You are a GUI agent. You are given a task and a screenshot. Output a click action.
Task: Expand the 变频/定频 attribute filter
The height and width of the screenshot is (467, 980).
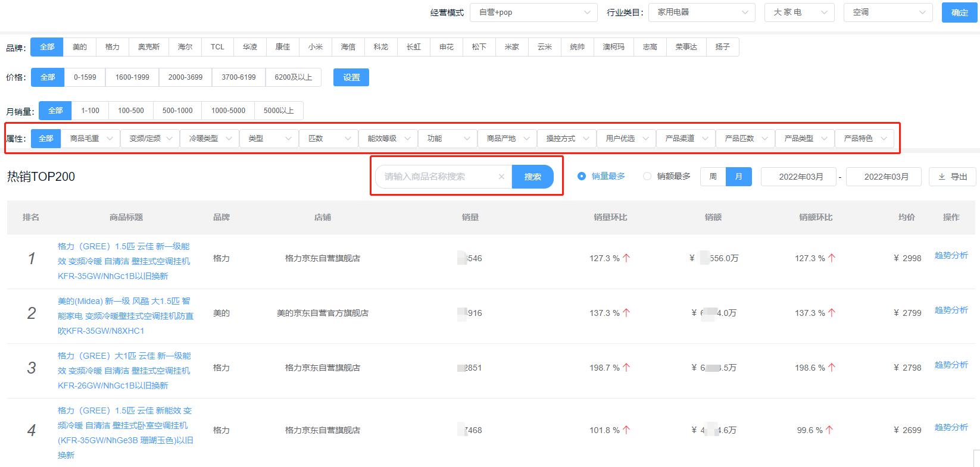[150, 139]
